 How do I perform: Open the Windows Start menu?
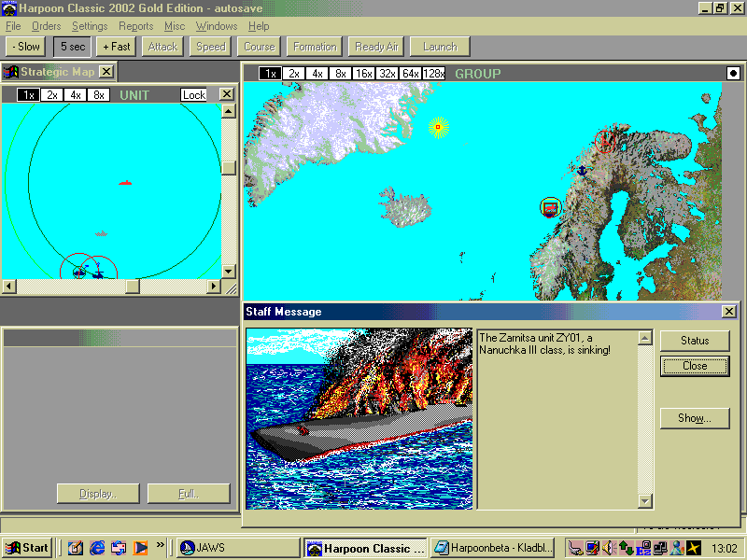pos(27,548)
